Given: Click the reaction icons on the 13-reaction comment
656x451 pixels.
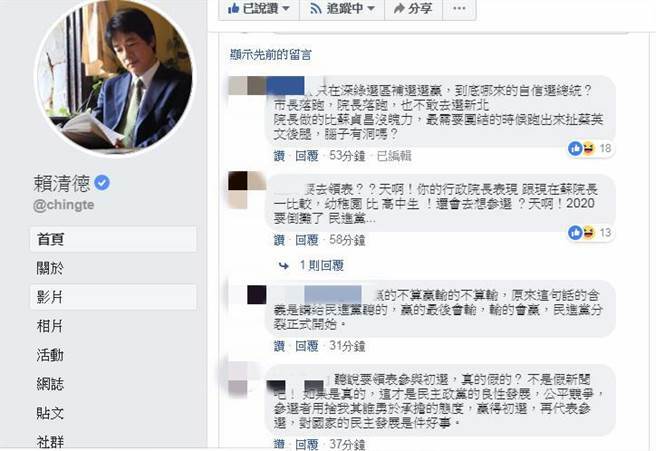Looking at the screenshot, I should point(582,232).
